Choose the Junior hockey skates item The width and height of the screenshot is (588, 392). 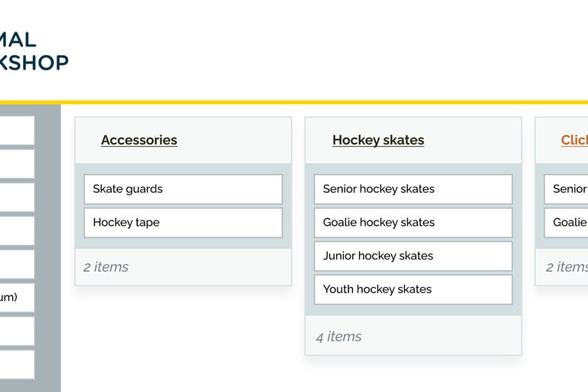[x=413, y=256]
